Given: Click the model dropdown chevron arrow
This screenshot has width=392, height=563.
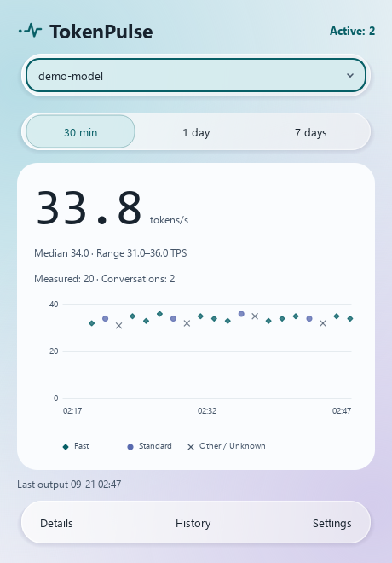Looking at the screenshot, I should tap(350, 75).
